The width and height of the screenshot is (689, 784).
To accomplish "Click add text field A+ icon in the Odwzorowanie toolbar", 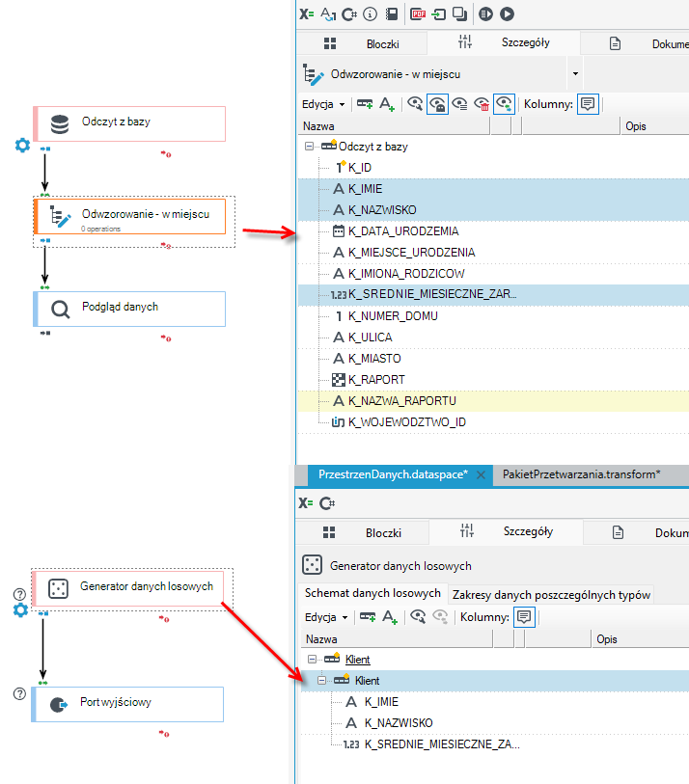I will click(387, 104).
